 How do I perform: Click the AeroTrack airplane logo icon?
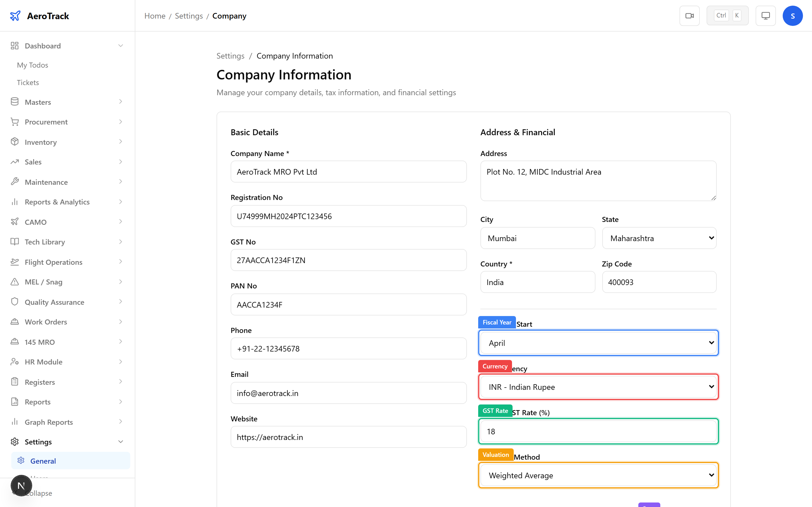click(15, 16)
